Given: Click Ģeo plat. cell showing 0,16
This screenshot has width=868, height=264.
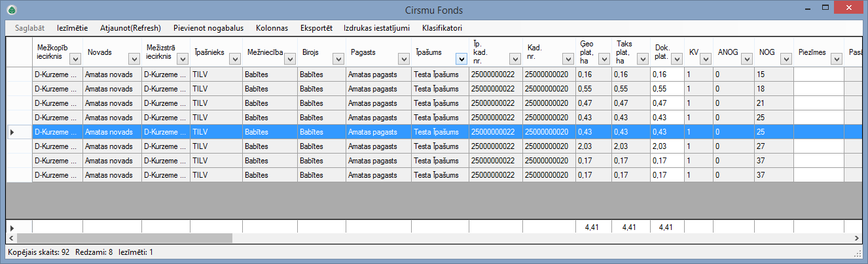Looking at the screenshot, I should (594, 74).
